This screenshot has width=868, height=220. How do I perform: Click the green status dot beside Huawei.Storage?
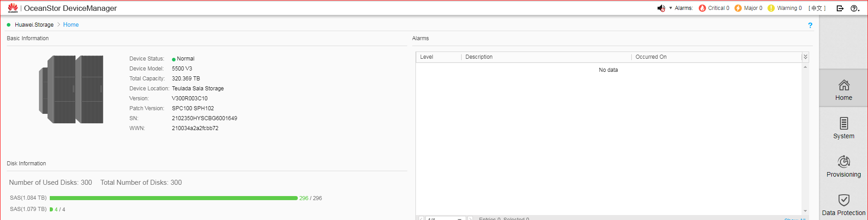click(x=9, y=25)
